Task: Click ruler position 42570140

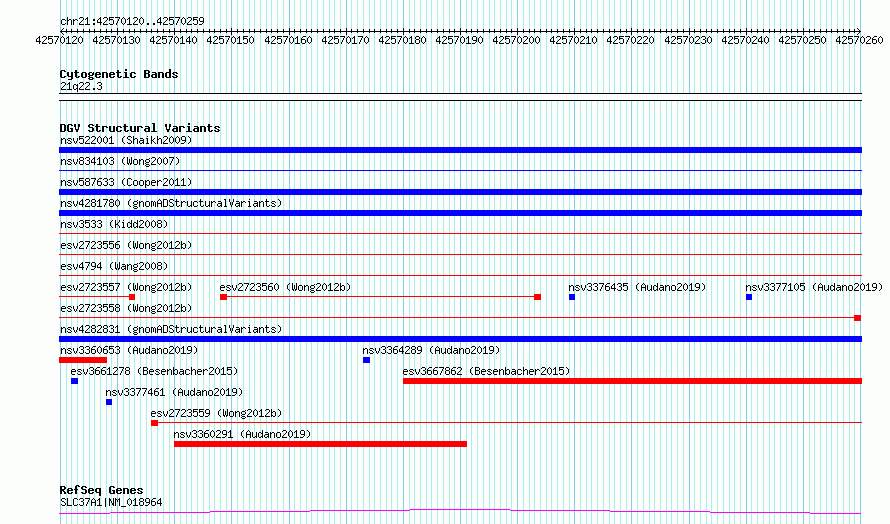Action: coord(174,40)
